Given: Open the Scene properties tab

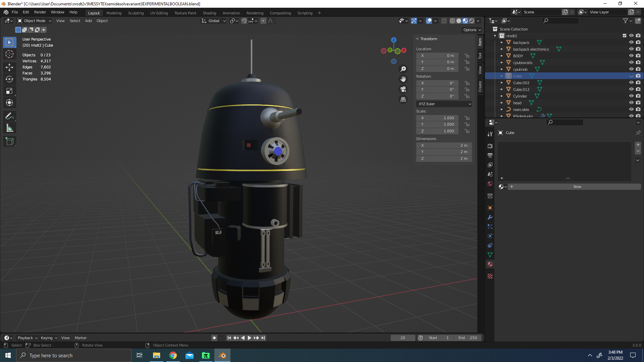Looking at the screenshot, I should pyautogui.click(x=490, y=174).
